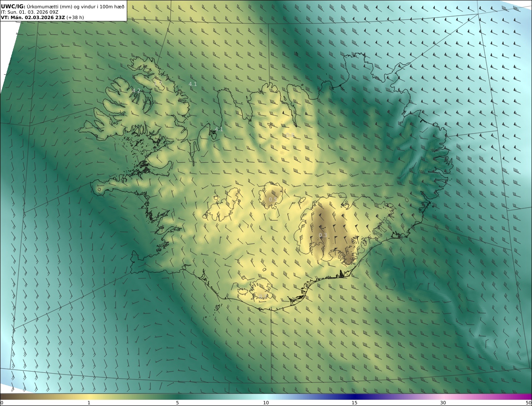Click the "10" tick label on the color scale

pos(266,403)
